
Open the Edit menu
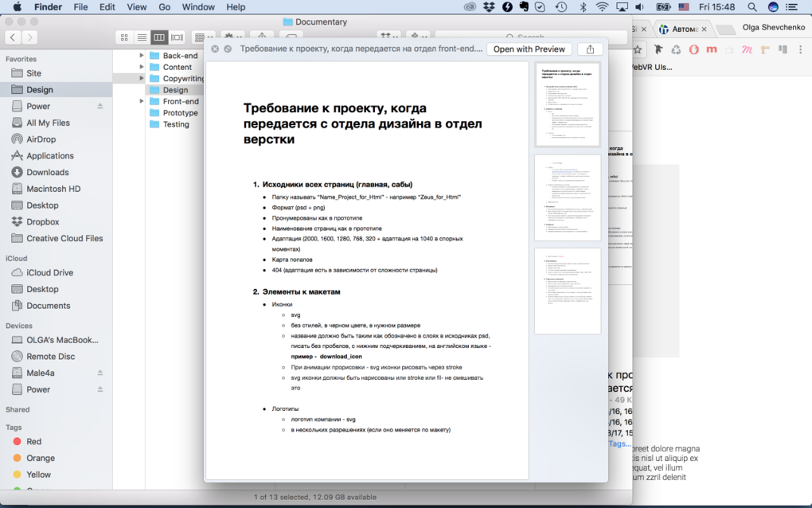coord(107,7)
